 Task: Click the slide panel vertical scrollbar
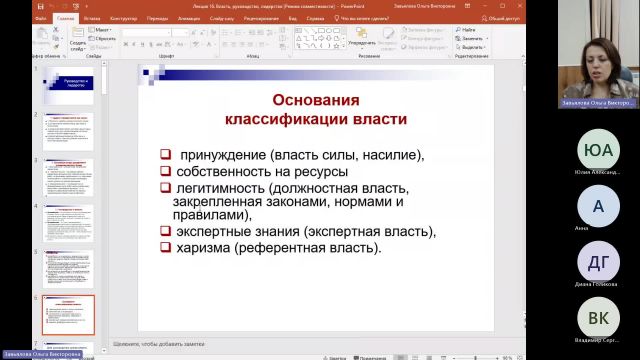(x=104, y=206)
